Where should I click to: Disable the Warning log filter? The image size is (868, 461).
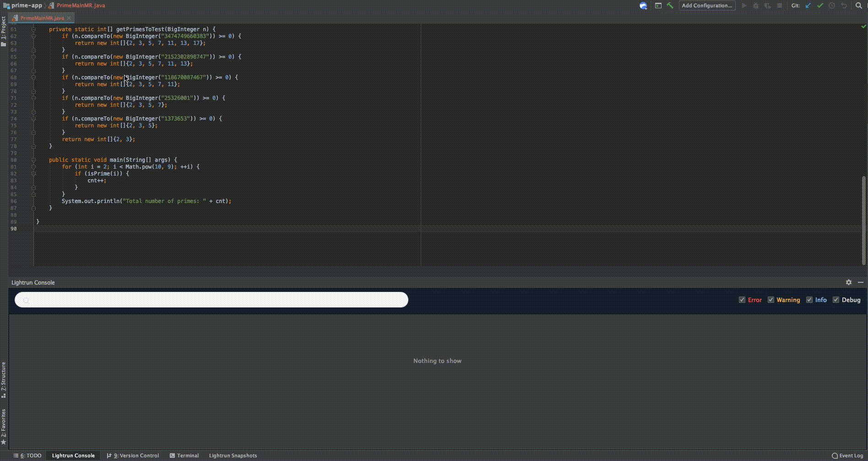(x=771, y=299)
